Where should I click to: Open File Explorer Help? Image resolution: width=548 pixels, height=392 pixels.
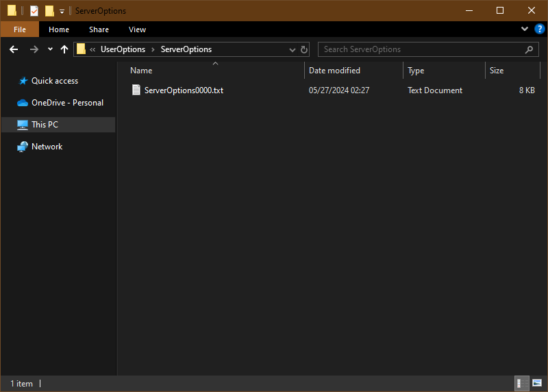tap(539, 29)
